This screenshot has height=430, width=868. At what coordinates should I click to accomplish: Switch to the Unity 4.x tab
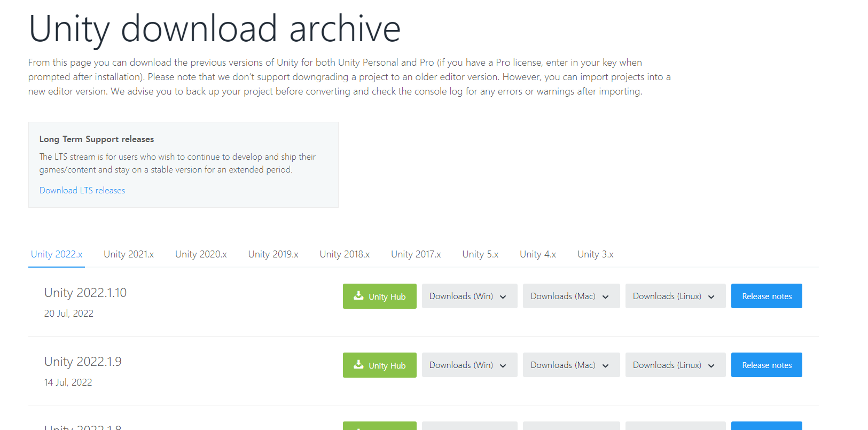click(538, 254)
